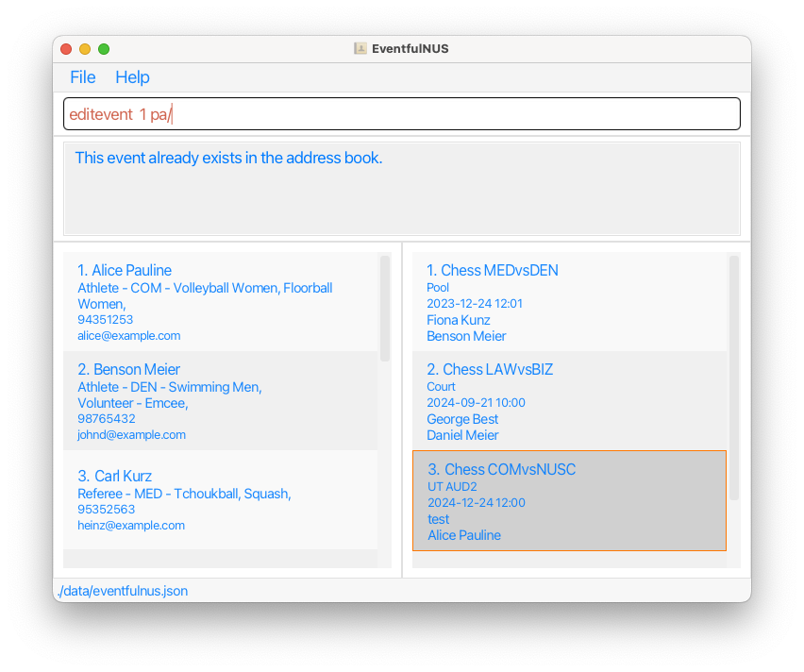Viewport: 804px width, 672px height.
Task: Click date 2023-12-24 12:01
Action: (475, 304)
